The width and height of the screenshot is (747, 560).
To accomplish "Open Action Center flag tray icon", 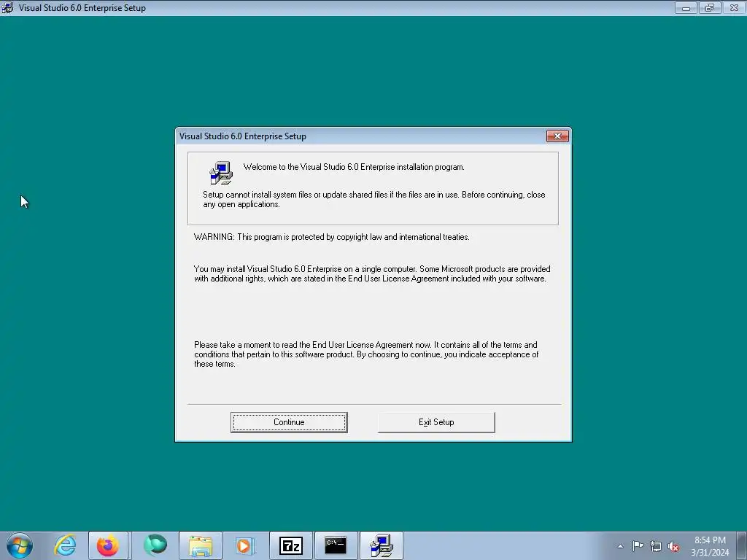I will pos(638,546).
